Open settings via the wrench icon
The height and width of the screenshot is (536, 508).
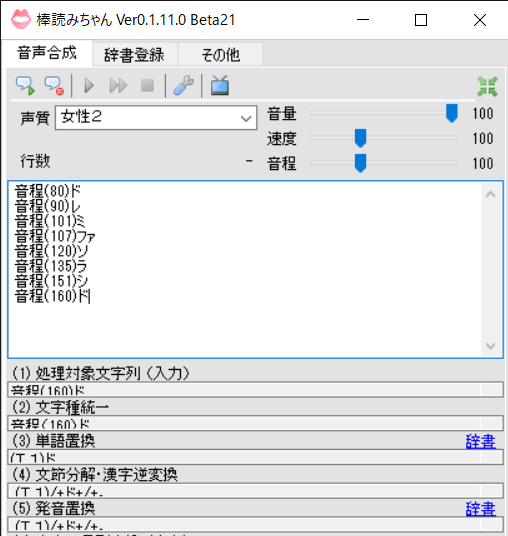pos(183,85)
